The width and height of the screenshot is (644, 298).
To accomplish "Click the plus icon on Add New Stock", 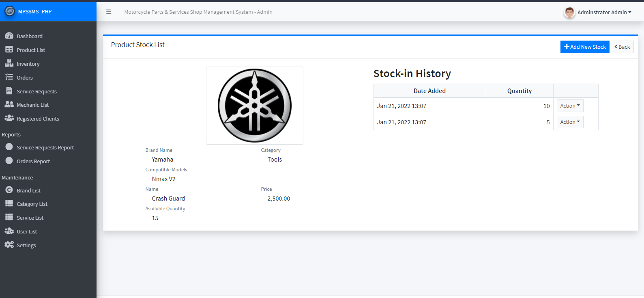I will pos(567,47).
